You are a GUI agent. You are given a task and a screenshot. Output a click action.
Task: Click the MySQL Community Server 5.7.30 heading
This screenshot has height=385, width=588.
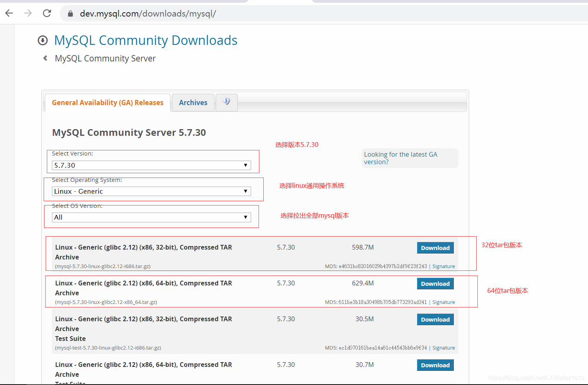pyautogui.click(x=129, y=133)
